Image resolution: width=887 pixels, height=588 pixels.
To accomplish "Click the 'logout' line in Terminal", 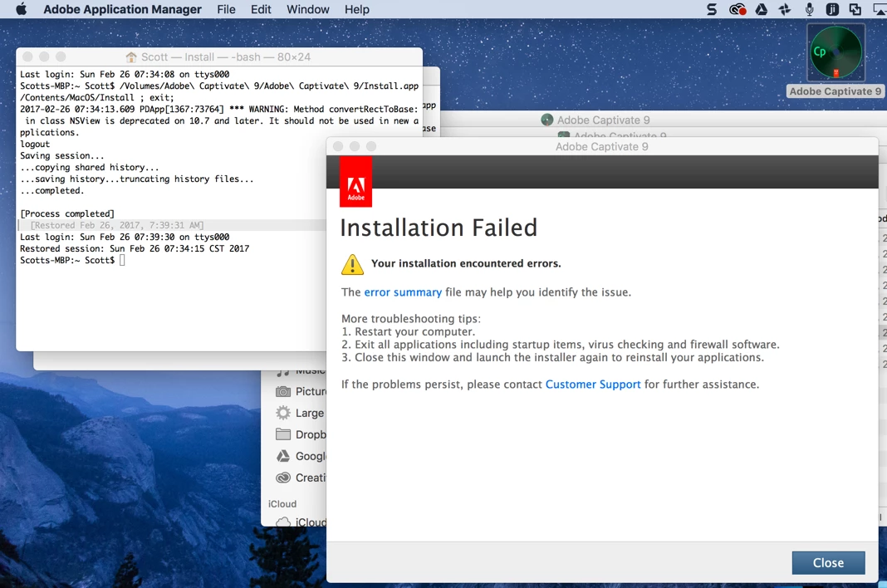I will tap(35, 144).
